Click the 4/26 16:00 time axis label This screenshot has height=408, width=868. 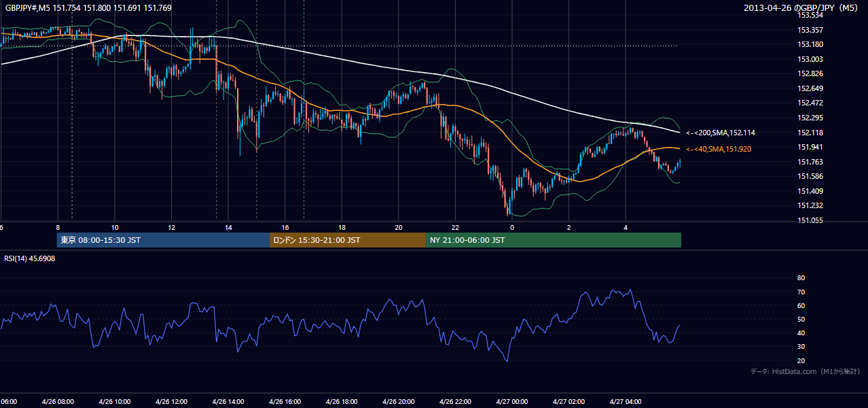tap(285, 402)
